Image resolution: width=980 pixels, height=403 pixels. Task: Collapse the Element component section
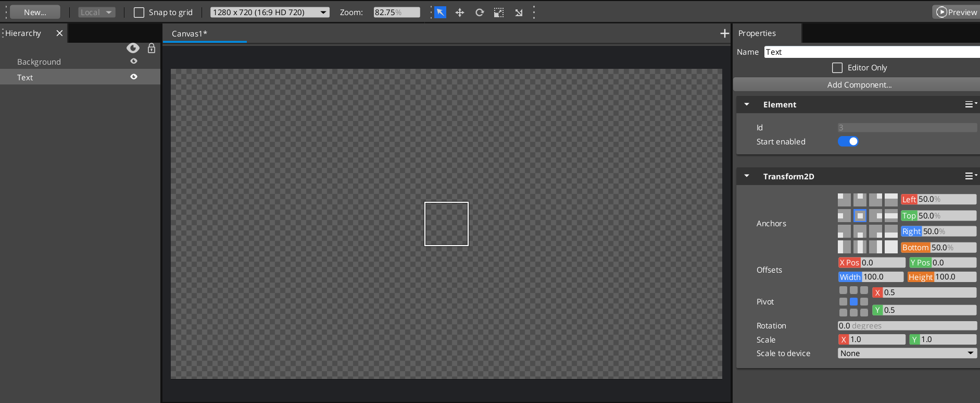(747, 104)
